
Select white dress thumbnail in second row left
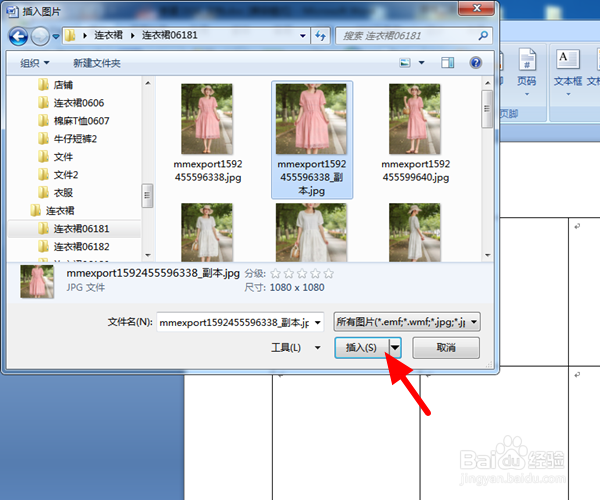point(207,232)
